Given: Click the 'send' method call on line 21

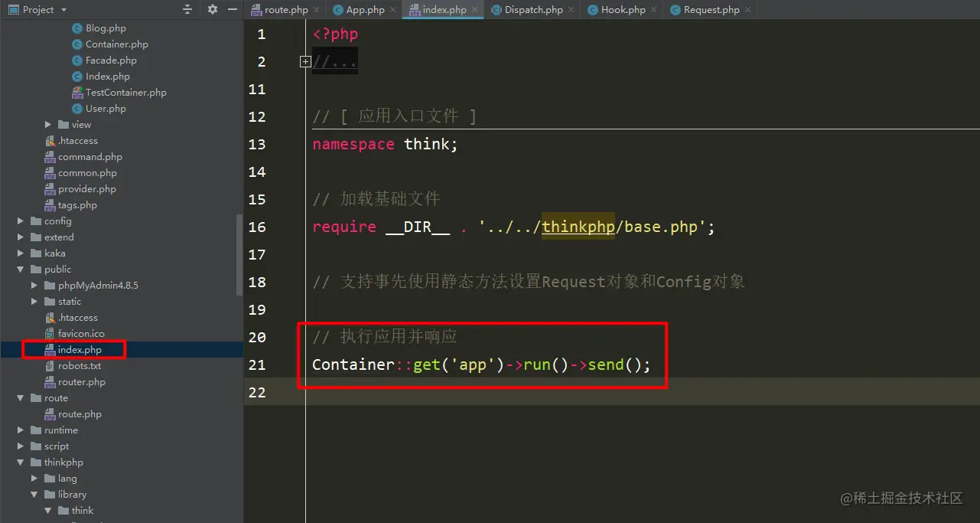Looking at the screenshot, I should click(x=606, y=364).
